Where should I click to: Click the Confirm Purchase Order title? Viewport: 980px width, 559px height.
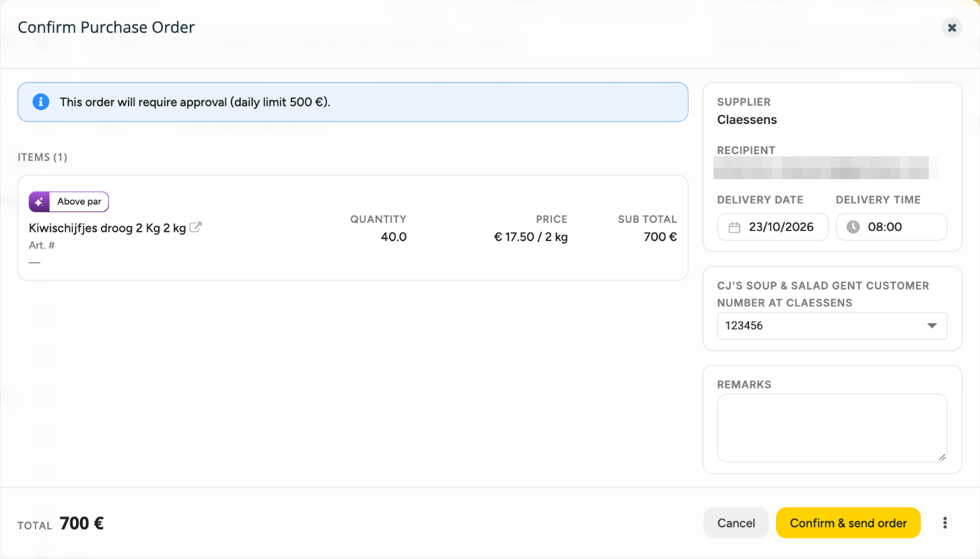coord(106,28)
